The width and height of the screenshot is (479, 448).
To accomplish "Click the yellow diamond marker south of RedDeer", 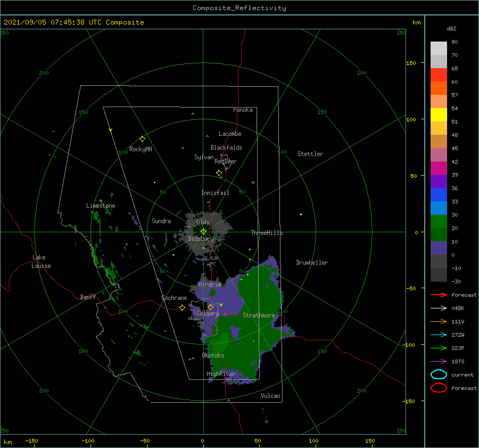I will pyautogui.click(x=219, y=173).
